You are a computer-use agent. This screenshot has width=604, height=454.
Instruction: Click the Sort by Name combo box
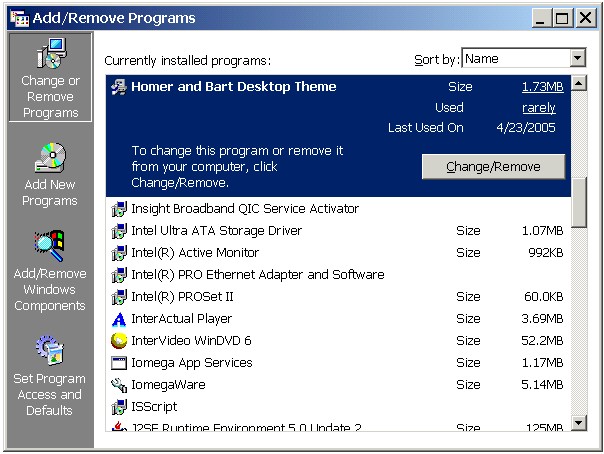(x=523, y=59)
